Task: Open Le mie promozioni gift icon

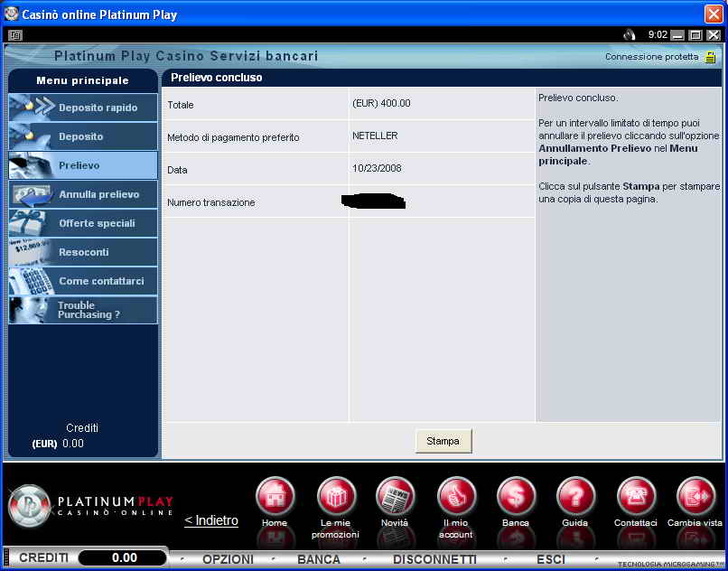Action: (x=337, y=496)
